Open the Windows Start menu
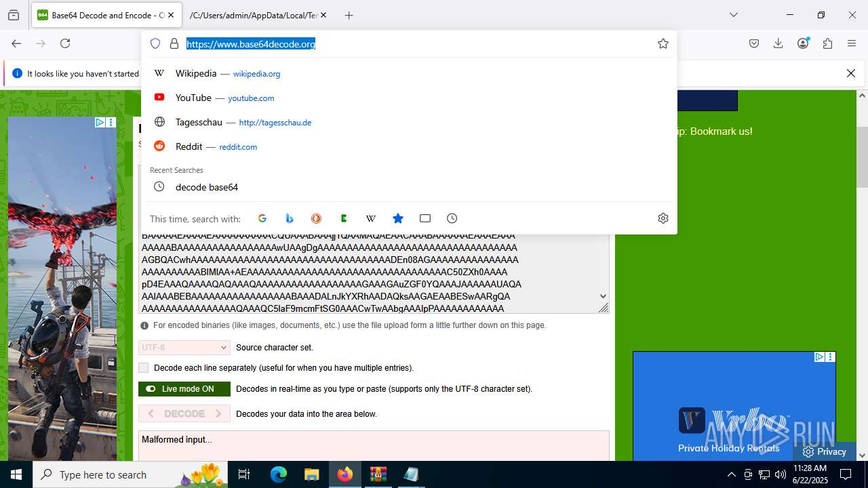 (x=16, y=474)
